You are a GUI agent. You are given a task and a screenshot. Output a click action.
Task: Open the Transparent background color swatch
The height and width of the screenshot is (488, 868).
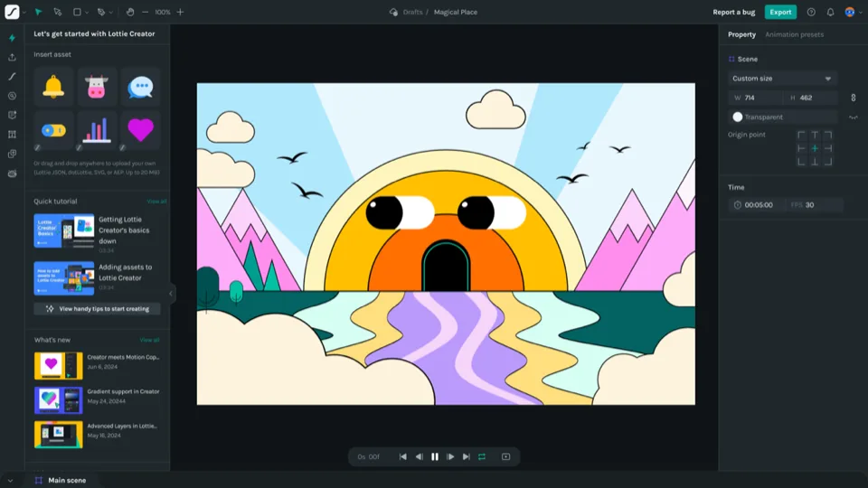point(738,117)
